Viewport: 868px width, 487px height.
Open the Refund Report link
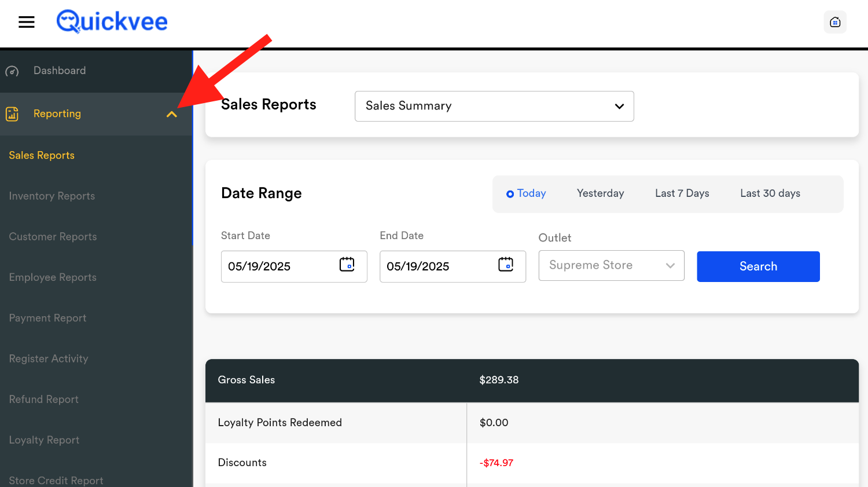pos(44,400)
